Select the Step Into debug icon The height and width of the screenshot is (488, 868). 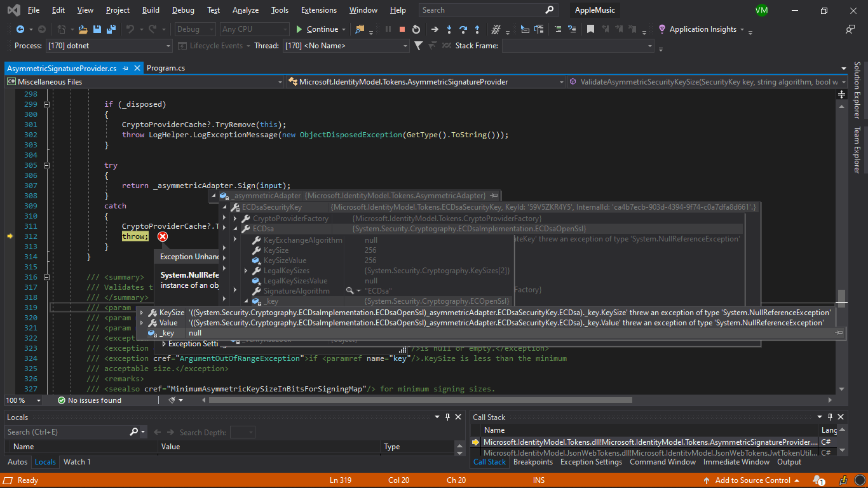(450, 29)
